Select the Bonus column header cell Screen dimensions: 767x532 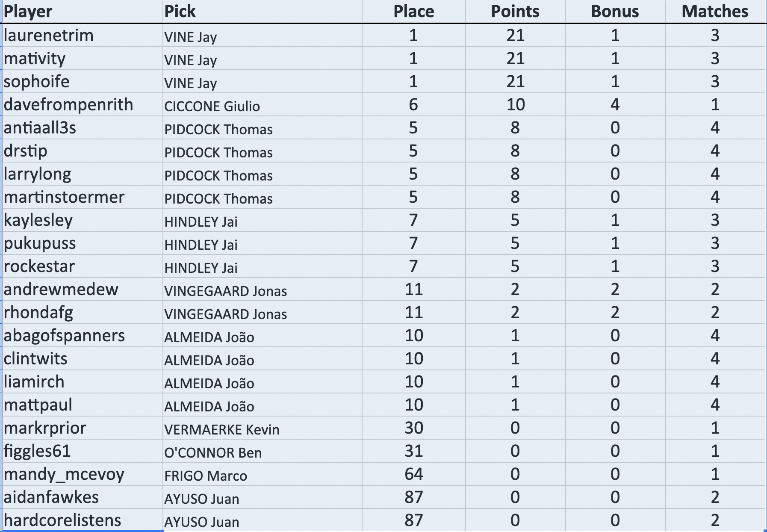(615, 12)
